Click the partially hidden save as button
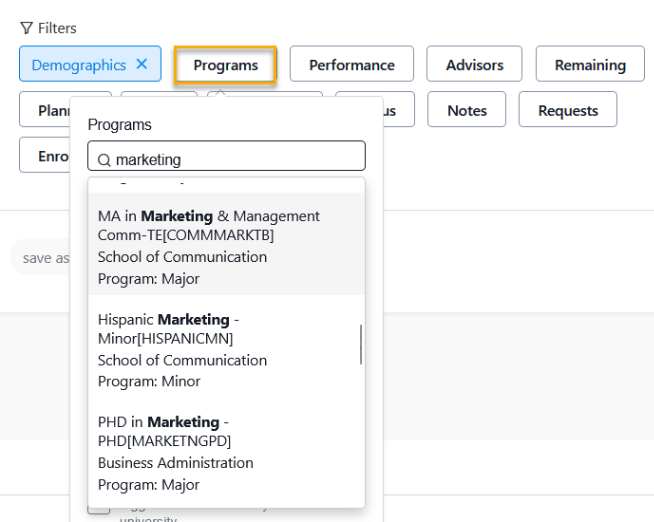 [x=40, y=258]
